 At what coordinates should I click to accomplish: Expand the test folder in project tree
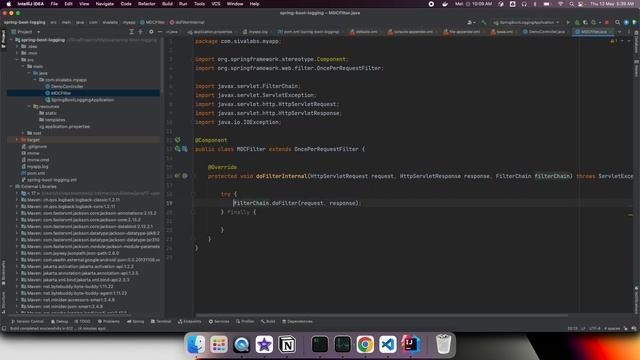(x=23, y=133)
